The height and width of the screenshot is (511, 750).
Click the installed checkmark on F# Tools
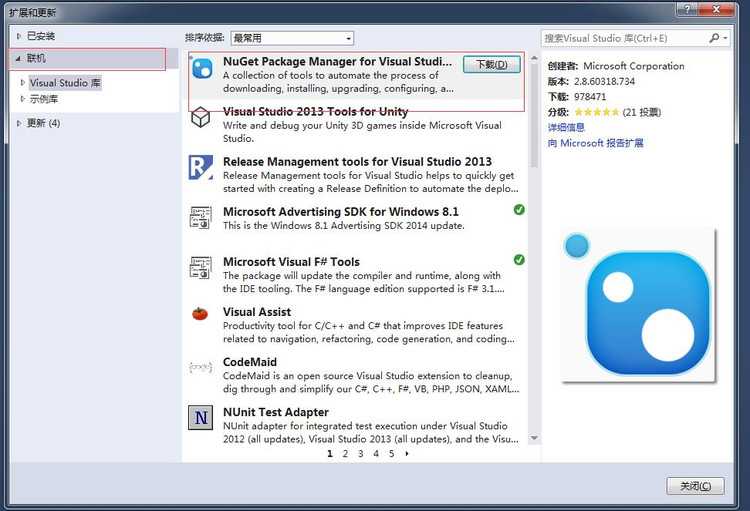(x=519, y=260)
